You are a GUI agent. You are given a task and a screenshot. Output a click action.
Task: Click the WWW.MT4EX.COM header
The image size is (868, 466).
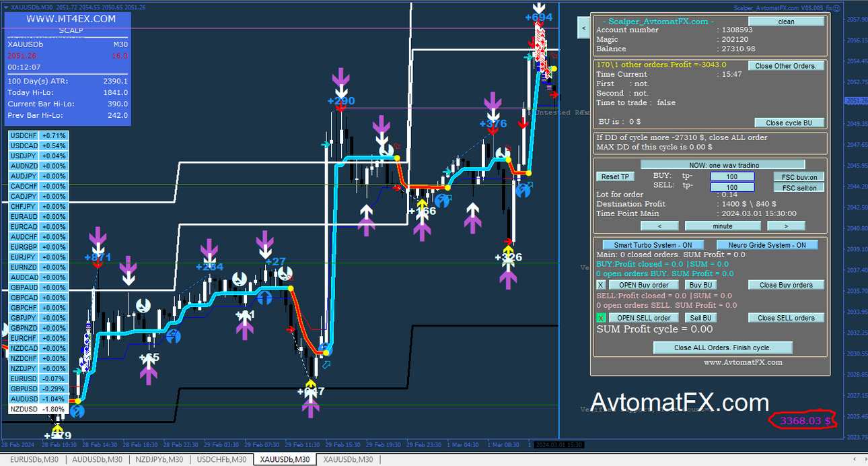point(71,19)
